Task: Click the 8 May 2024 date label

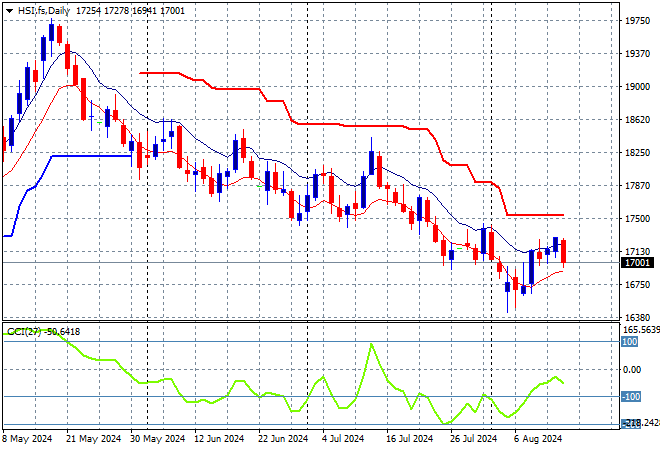Action: 27,439
